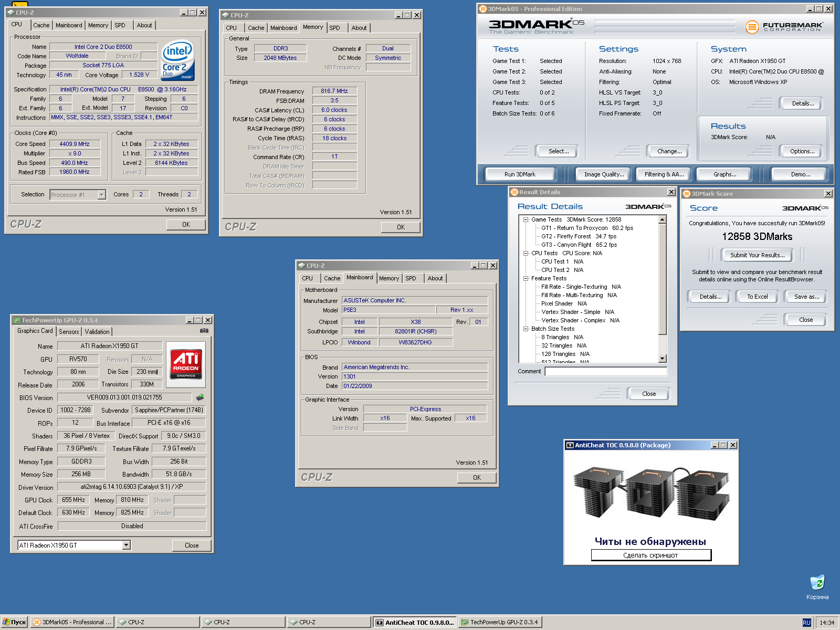The height and width of the screenshot is (630, 840).
Task: Click the Intel Core 2 Duo logo
Action: 178,60
